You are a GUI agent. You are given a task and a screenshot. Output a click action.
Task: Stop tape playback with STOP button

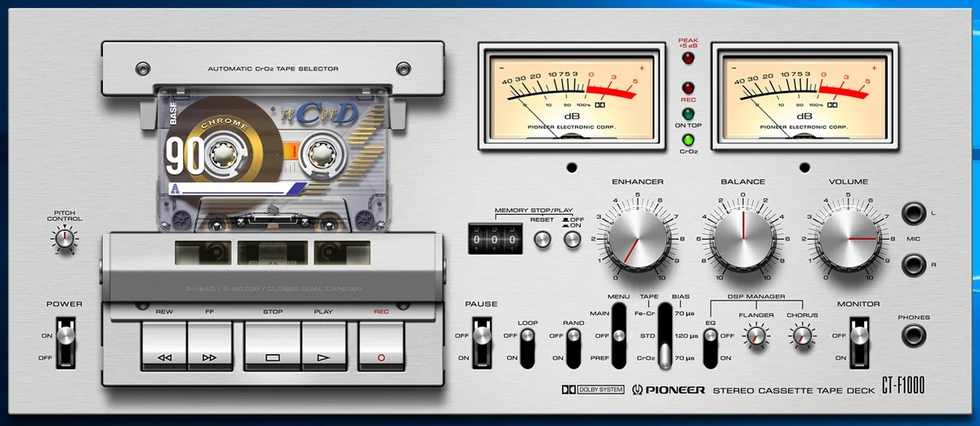(273, 346)
